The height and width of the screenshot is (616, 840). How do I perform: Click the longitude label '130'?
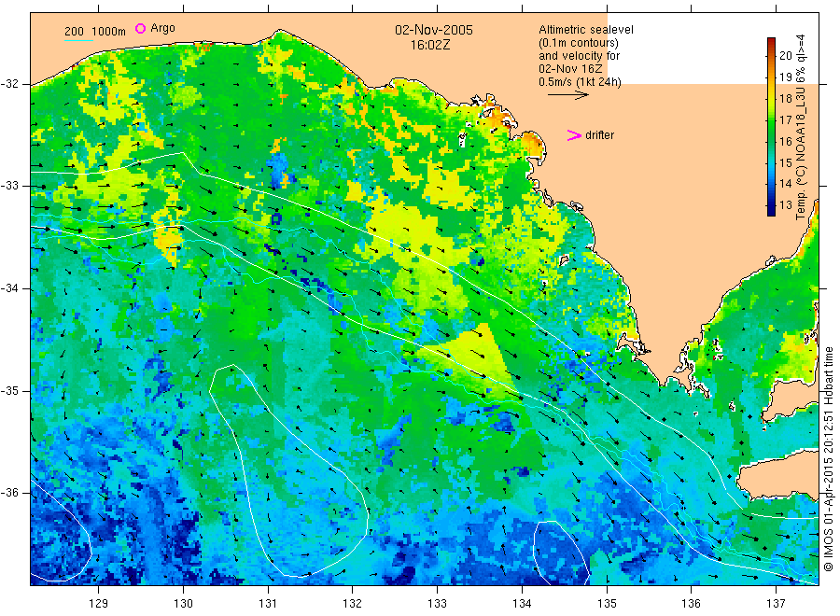(183, 604)
